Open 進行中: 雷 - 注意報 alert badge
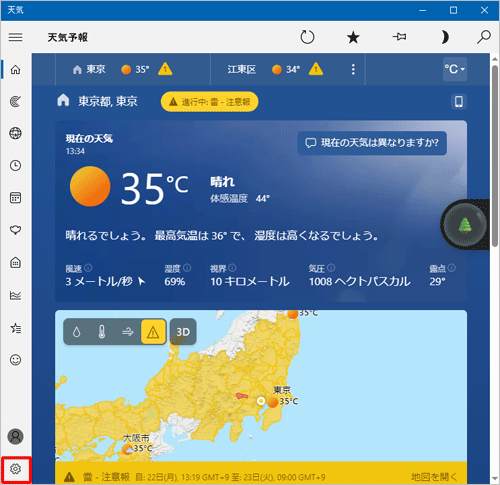 point(210,102)
